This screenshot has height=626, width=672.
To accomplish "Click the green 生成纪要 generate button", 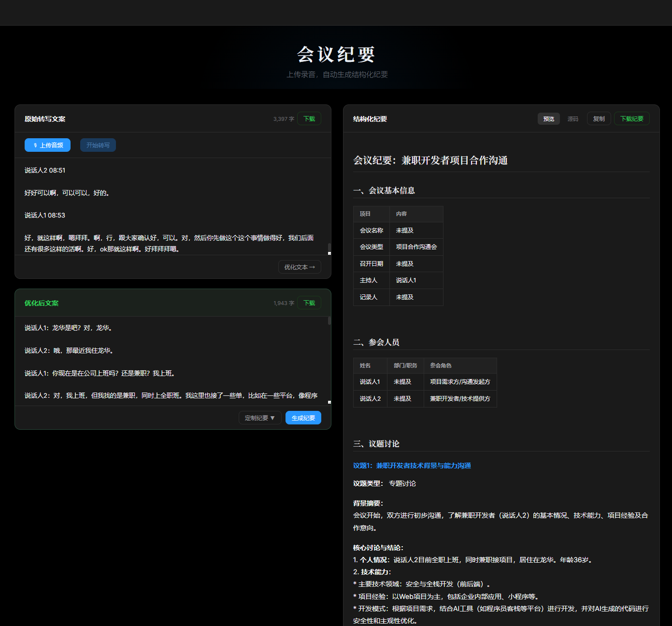I will pyautogui.click(x=303, y=418).
